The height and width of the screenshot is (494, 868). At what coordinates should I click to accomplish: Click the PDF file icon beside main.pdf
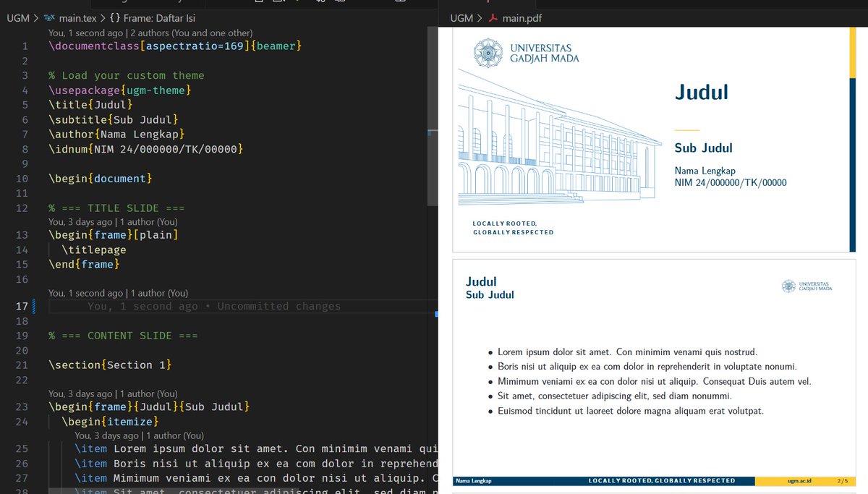point(493,18)
